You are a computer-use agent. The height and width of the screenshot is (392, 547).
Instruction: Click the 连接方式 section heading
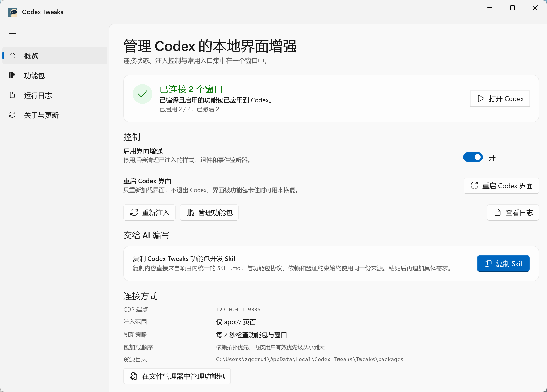point(140,296)
